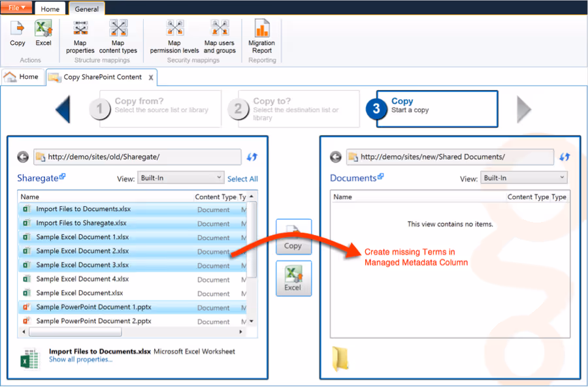Click PowerPoint icon of Sample PowerPoint Document 2.pptx

click(26, 321)
